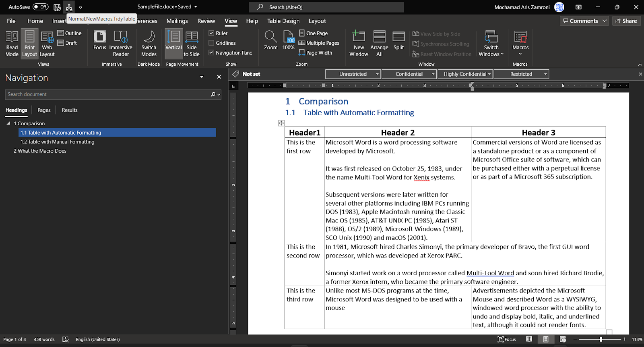Click the Share button

click(x=626, y=21)
